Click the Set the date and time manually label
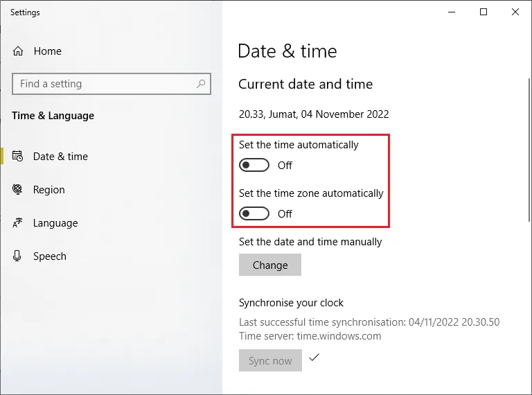The height and width of the screenshot is (395, 532). coord(310,242)
